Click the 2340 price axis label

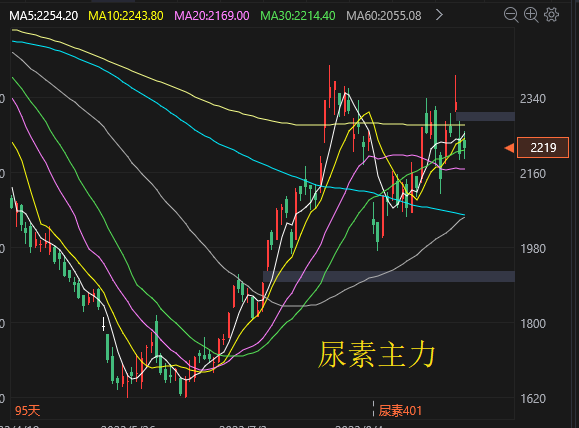532,99
